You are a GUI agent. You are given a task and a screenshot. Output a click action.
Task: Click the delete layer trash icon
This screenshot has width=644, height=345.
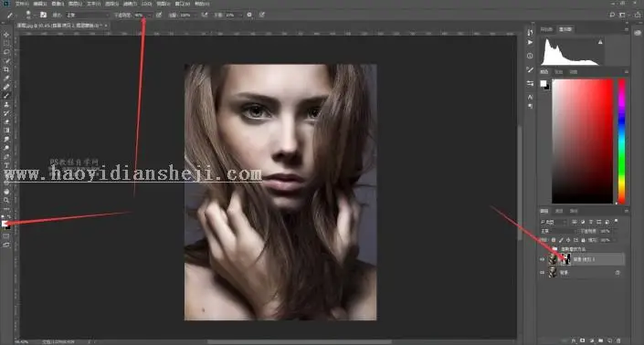(x=618, y=340)
